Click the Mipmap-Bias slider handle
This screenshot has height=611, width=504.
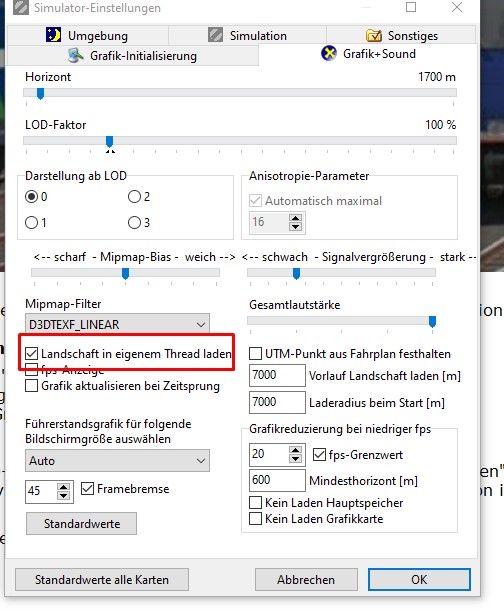125,274
